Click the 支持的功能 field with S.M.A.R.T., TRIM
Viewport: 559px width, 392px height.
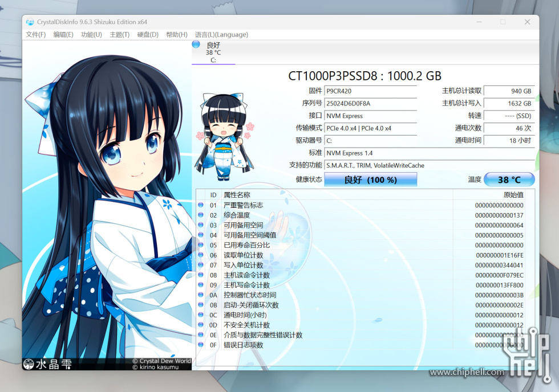(429, 166)
